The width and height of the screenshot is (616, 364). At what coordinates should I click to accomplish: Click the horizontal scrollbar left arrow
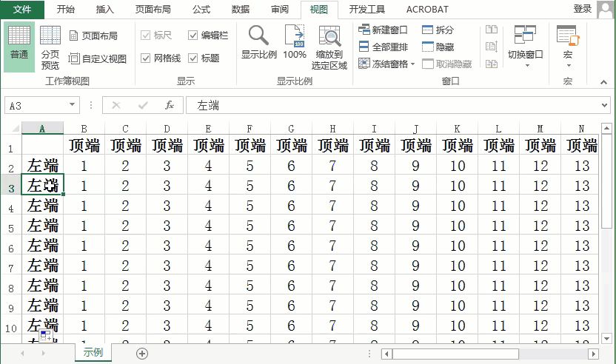[x=386, y=354]
